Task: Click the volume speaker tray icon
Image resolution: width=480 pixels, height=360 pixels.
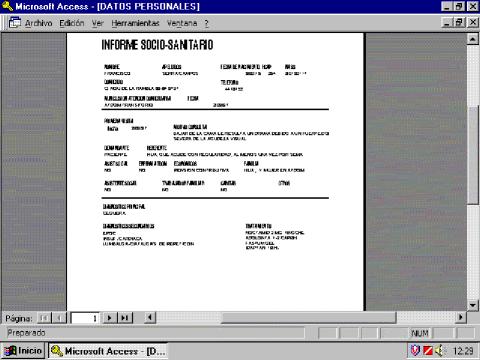Action: (440, 351)
